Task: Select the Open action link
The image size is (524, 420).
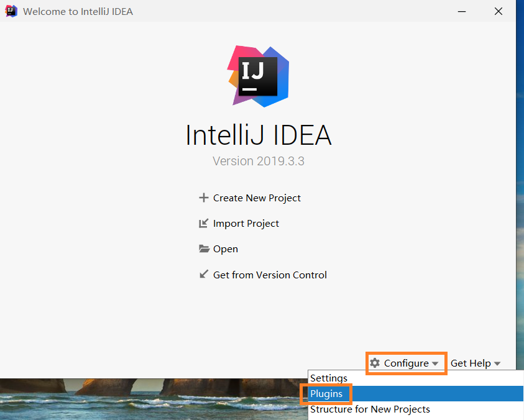Action: pos(218,249)
